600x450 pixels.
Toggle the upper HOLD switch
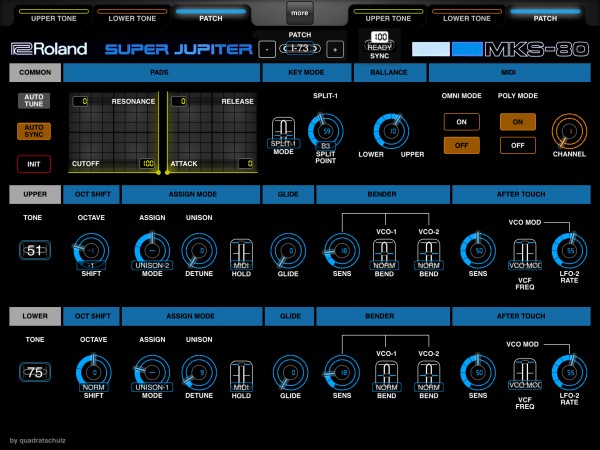click(x=241, y=254)
